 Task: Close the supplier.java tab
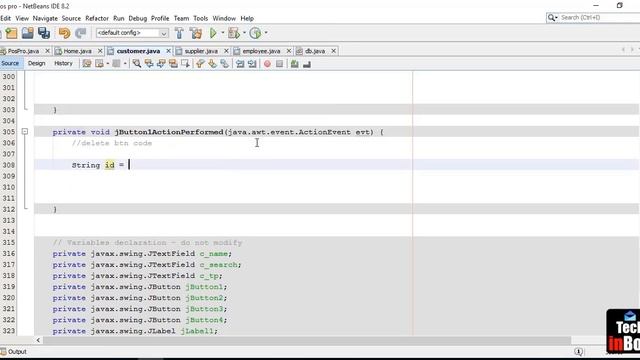tap(226, 51)
